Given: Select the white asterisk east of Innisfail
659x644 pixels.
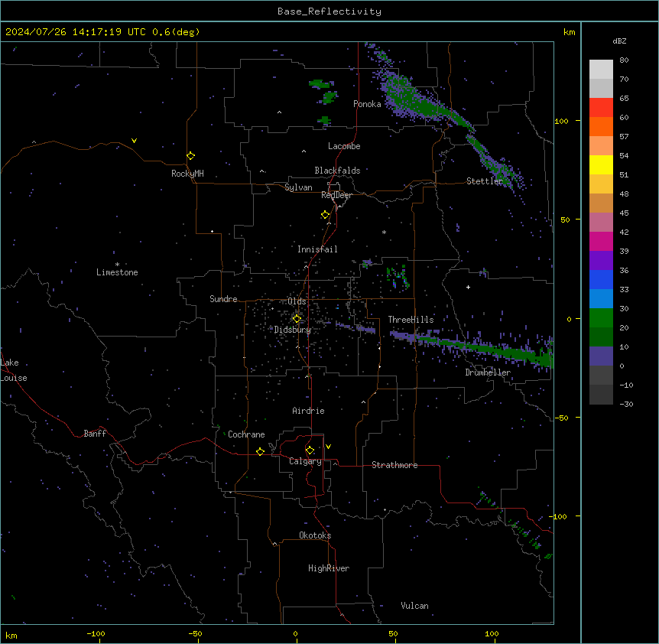Looking at the screenshot, I should click(x=384, y=232).
